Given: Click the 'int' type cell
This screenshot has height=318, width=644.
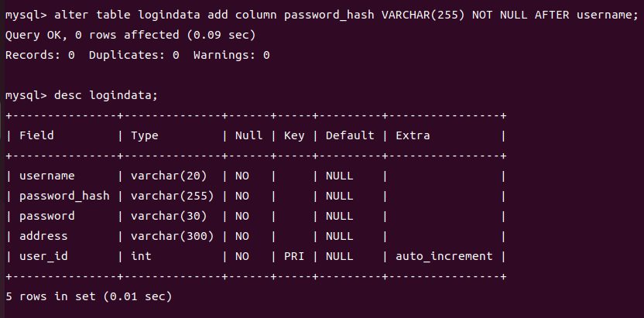Looking at the screenshot, I should (x=141, y=256).
